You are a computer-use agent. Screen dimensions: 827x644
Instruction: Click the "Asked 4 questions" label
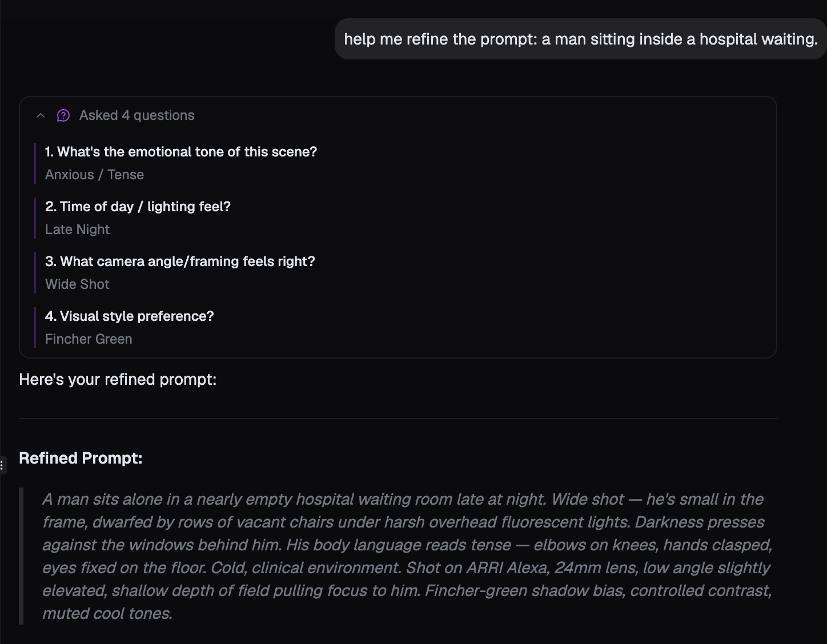click(x=137, y=115)
